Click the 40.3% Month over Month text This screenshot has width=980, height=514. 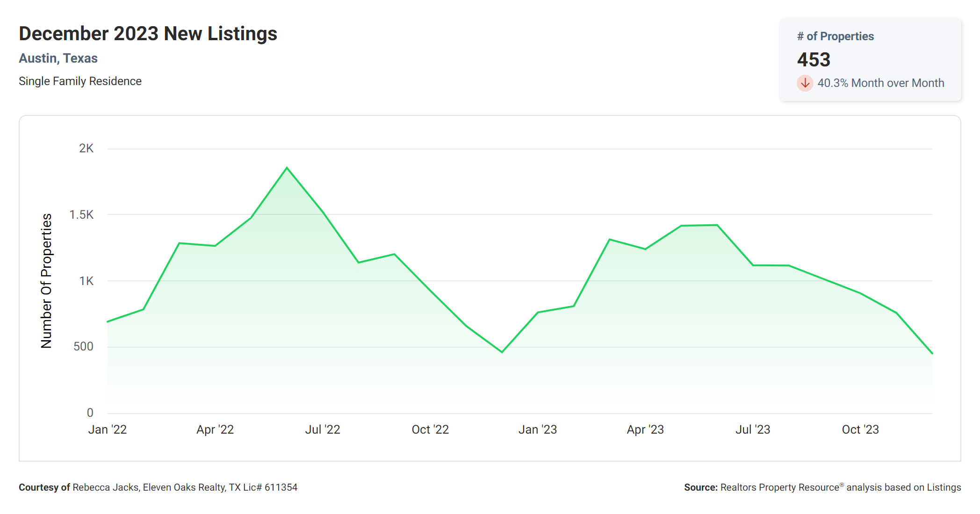[880, 83]
